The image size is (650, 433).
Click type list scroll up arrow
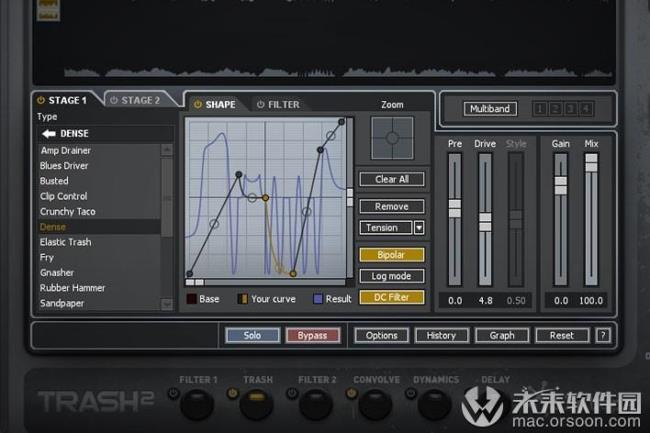coord(167,150)
